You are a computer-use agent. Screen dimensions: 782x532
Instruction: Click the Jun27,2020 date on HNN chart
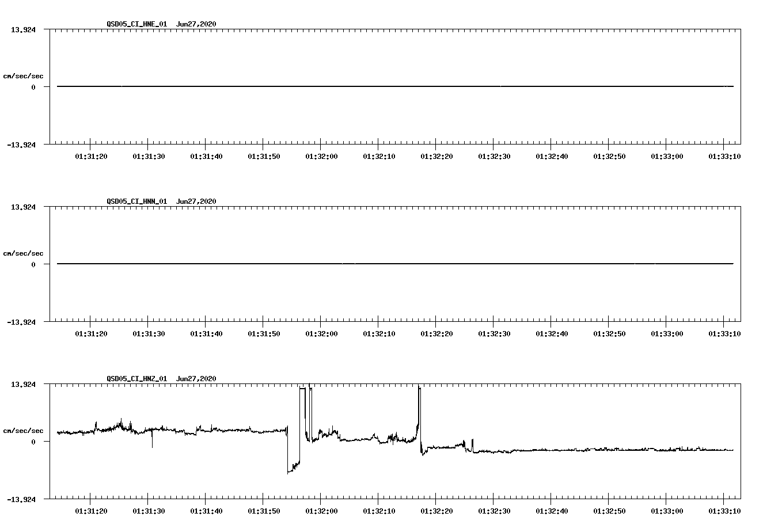click(x=196, y=202)
